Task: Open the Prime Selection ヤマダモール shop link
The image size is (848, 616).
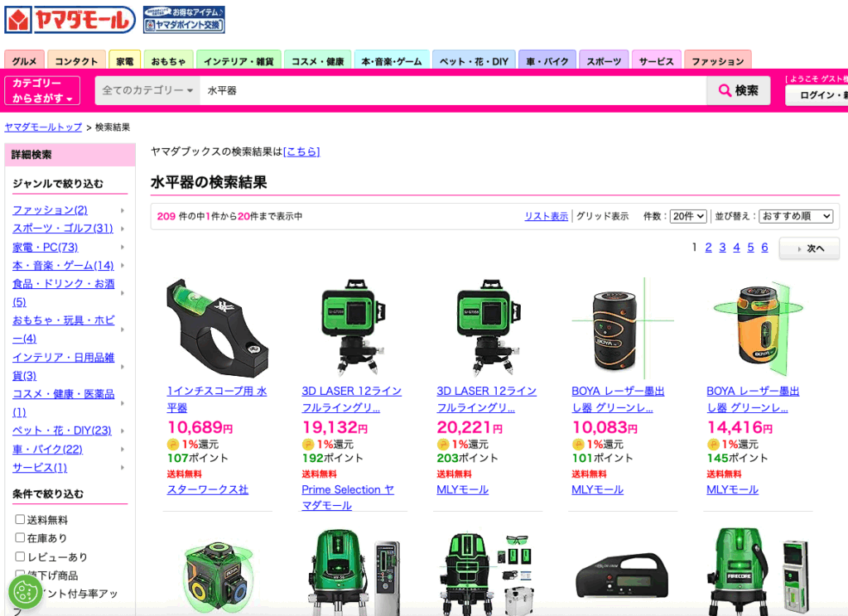Action: click(348, 497)
